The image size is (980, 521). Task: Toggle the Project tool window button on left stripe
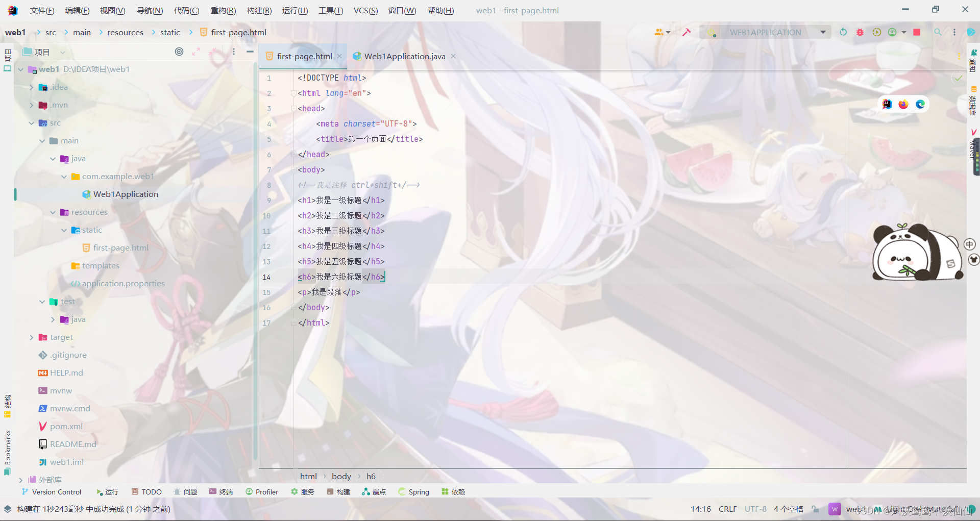7,60
